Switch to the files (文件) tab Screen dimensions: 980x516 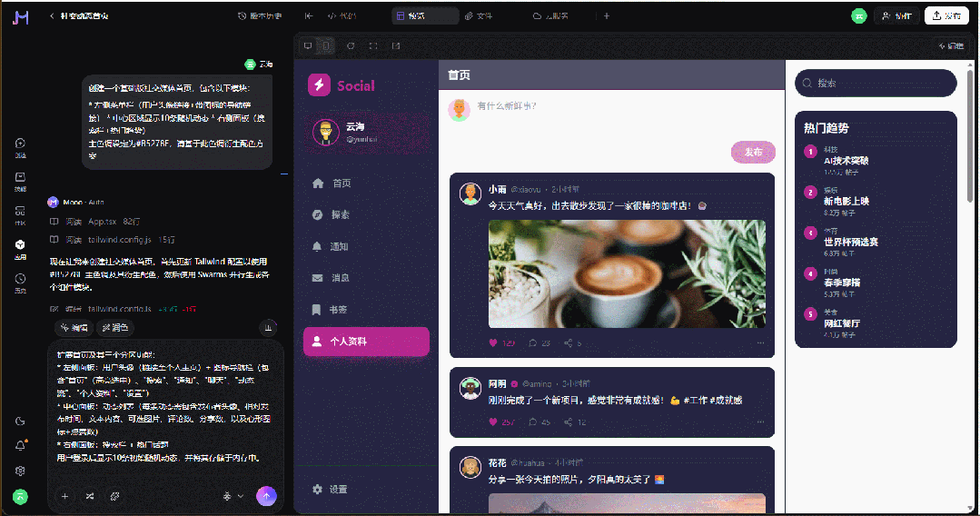tap(478, 16)
